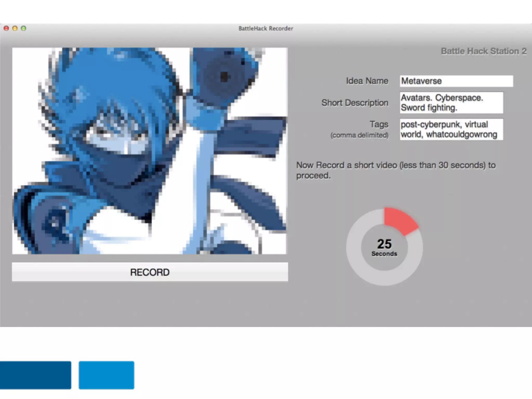The image size is (532, 399).
Task: Click the Tags label
Action: pos(379,124)
